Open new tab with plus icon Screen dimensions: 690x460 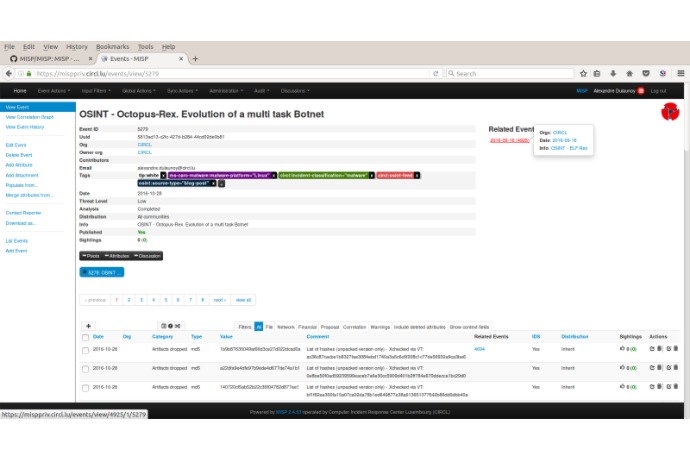click(x=195, y=59)
